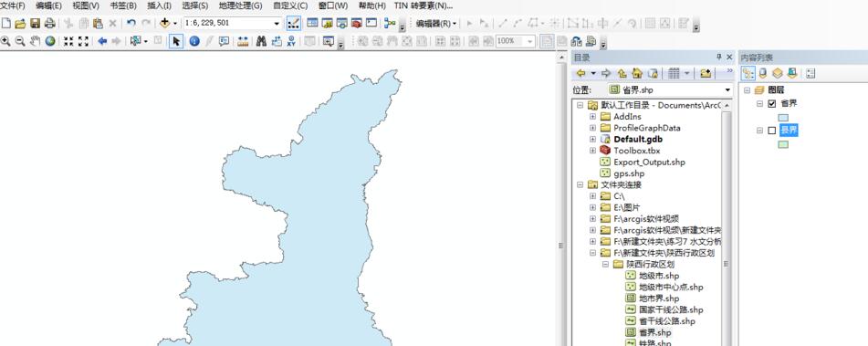868x346 pixels.
Task: Select the HTML Popup tool
Action: pos(225,41)
